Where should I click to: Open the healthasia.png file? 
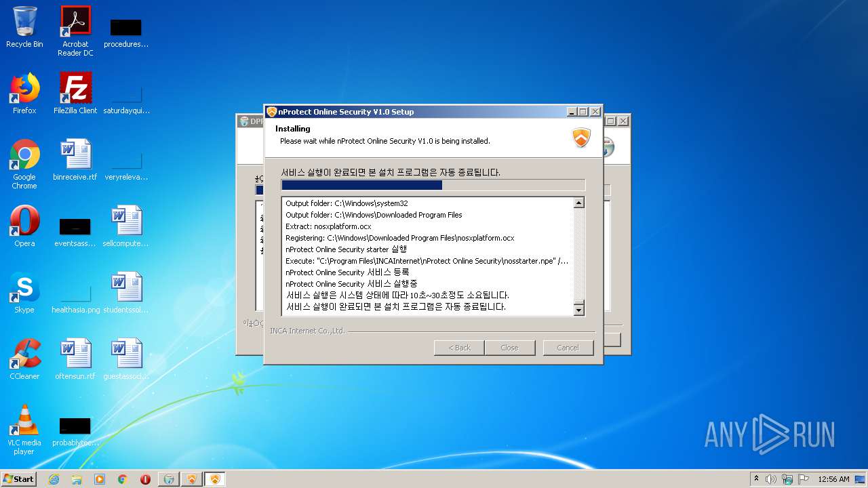75,298
